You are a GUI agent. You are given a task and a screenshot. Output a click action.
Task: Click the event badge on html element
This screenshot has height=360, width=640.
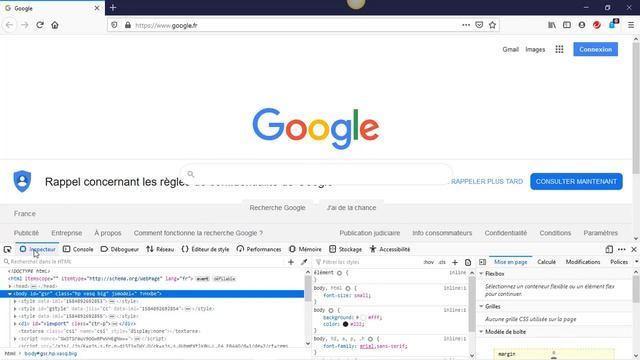[202, 279]
